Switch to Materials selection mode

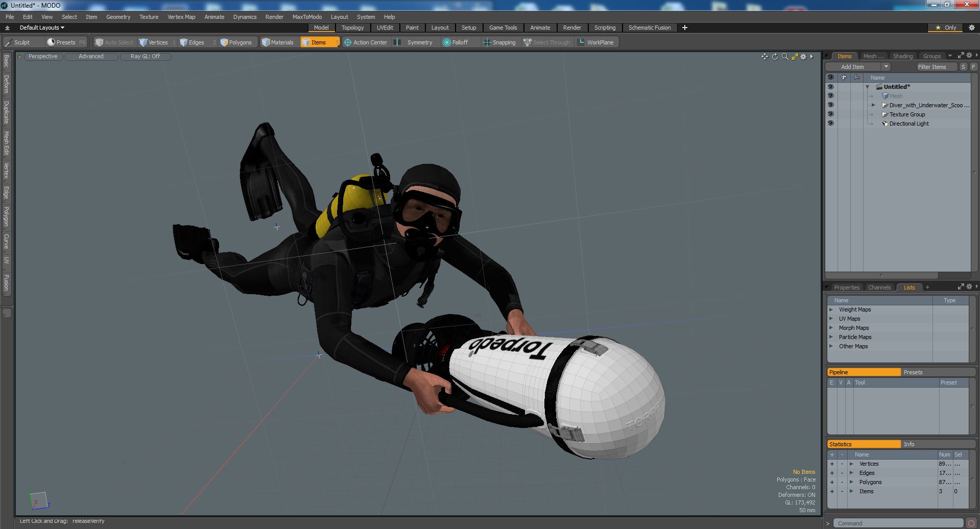coord(278,42)
